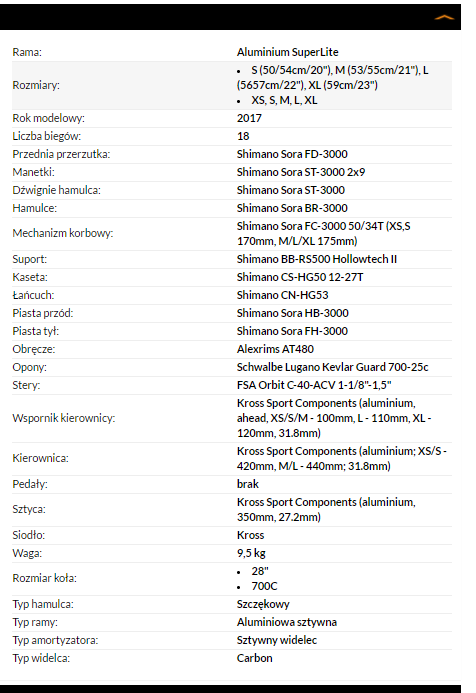Click the black header bar at top

(x=230, y=17)
